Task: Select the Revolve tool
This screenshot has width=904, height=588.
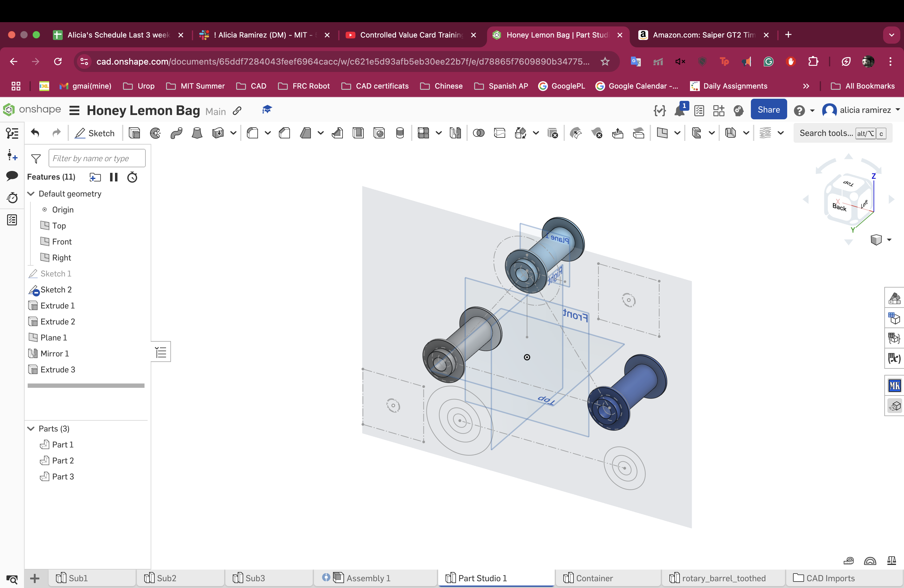Action: pos(155,133)
